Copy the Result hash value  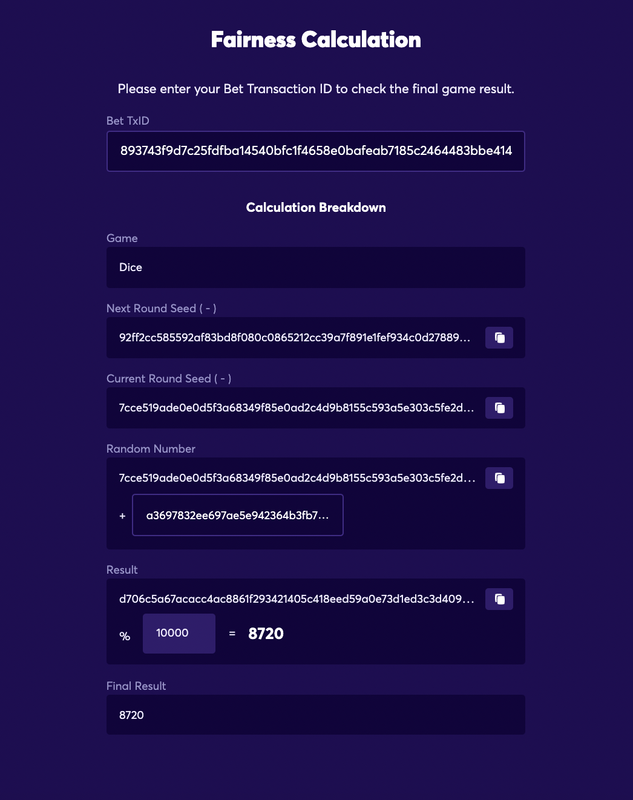(x=499, y=599)
